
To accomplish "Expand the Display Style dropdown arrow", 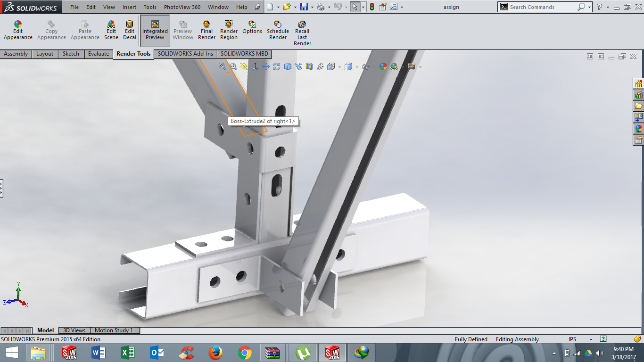I will coord(357,67).
